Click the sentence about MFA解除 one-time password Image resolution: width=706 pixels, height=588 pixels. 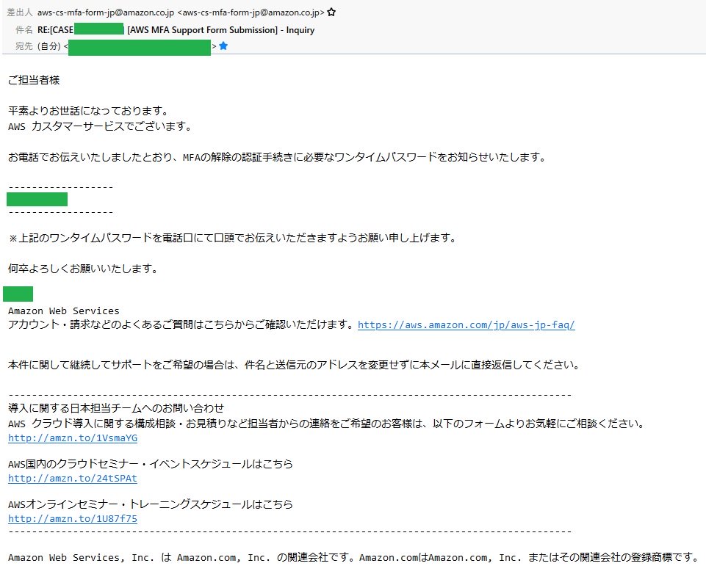tap(277, 157)
